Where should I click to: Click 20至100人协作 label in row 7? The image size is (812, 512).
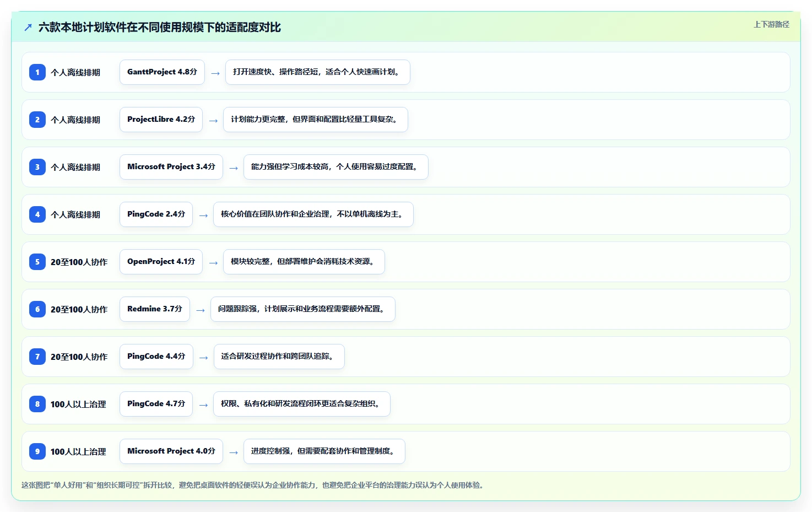point(79,357)
